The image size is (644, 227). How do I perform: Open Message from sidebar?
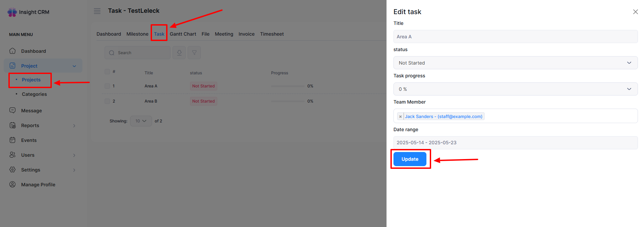pyautogui.click(x=31, y=111)
